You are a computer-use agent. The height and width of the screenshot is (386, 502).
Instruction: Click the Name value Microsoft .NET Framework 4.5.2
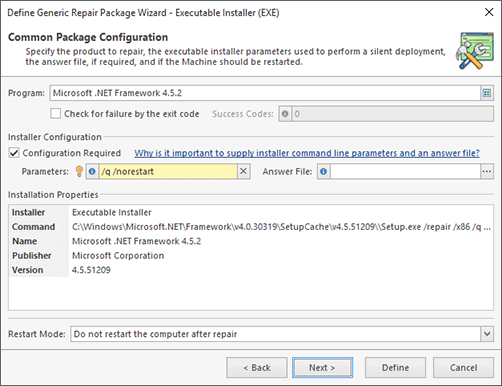pyautogui.click(x=136, y=241)
